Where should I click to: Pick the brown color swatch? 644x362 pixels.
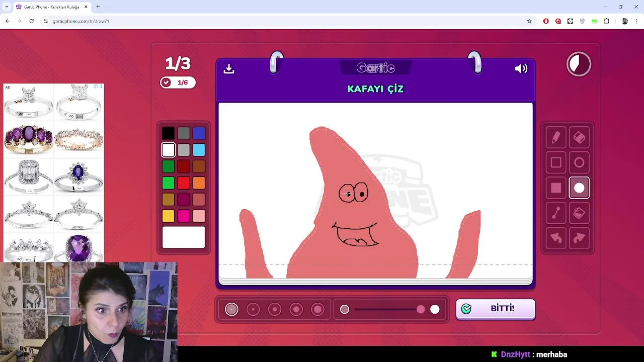(199, 166)
